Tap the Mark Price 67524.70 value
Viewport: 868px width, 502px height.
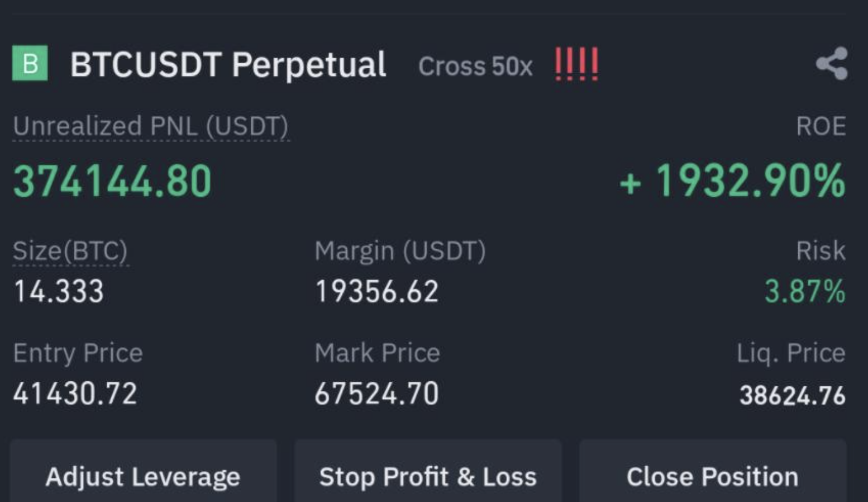click(376, 394)
